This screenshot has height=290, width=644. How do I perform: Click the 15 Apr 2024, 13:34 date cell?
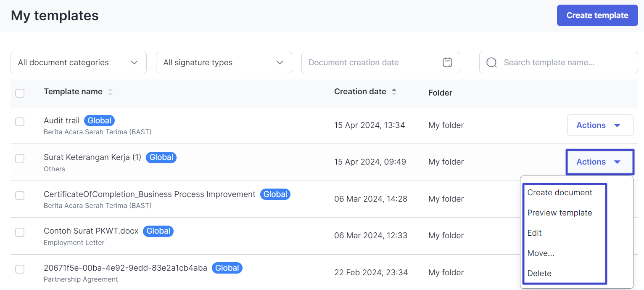(x=370, y=125)
